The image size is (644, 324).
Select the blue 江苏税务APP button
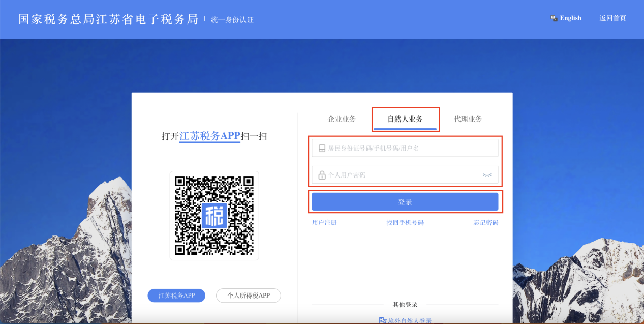pyautogui.click(x=176, y=296)
